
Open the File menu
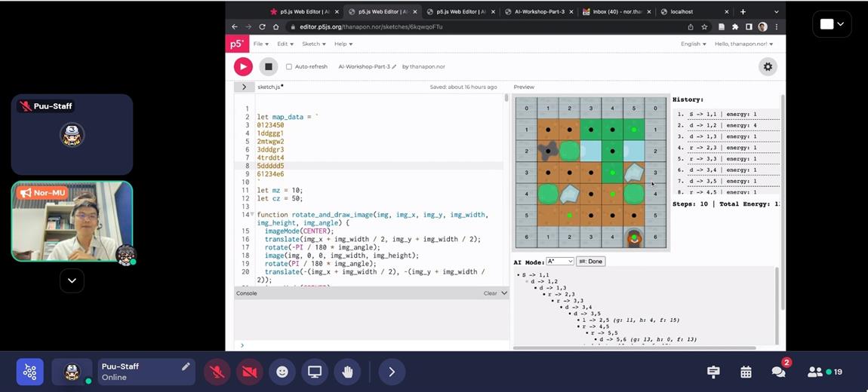260,44
